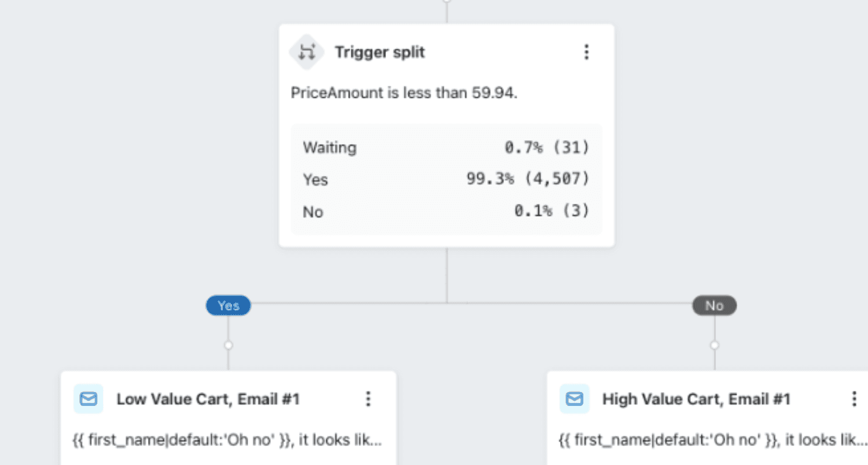Open the High Value Cart options menu

point(854,399)
